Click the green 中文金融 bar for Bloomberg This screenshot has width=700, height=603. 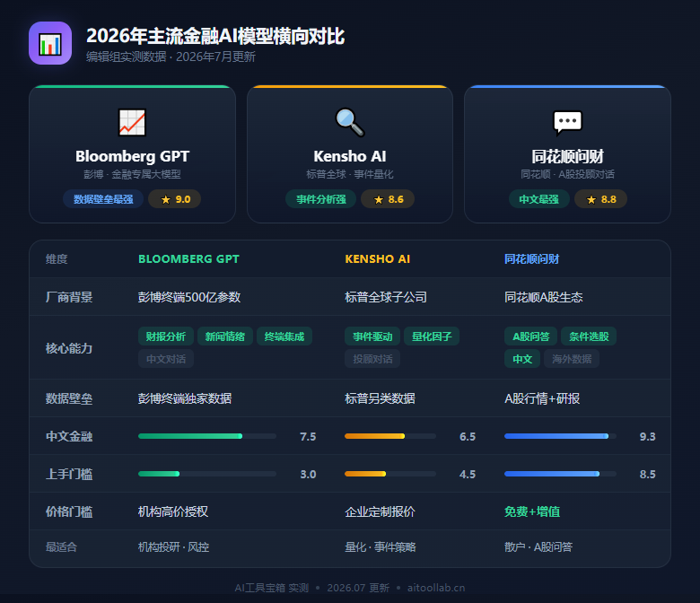[x=190, y=436]
